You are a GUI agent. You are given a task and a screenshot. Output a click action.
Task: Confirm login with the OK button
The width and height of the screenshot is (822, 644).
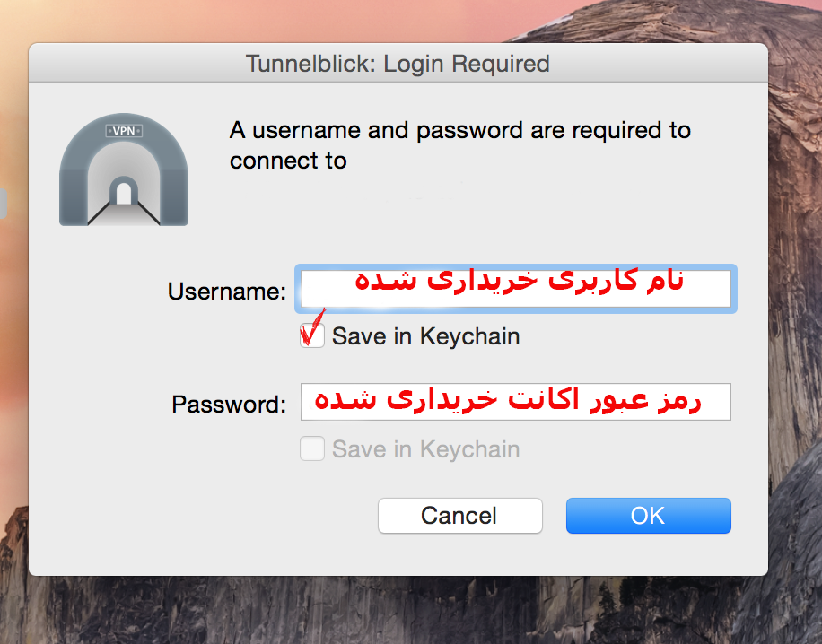click(x=648, y=516)
